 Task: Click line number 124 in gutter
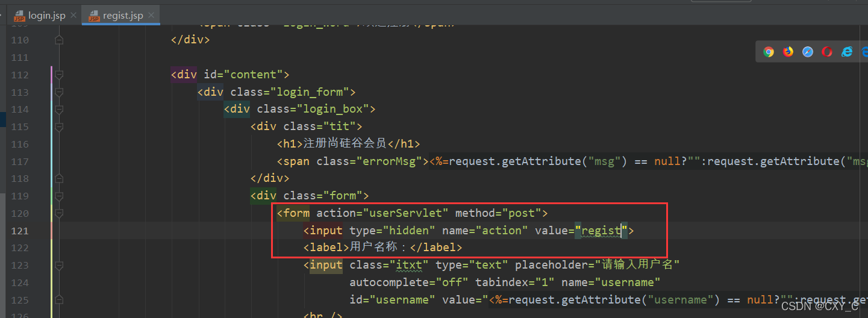pyautogui.click(x=20, y=282)
